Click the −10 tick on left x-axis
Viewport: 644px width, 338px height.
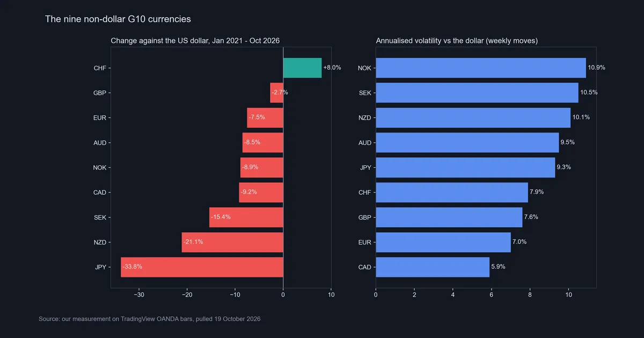[235, 295]
